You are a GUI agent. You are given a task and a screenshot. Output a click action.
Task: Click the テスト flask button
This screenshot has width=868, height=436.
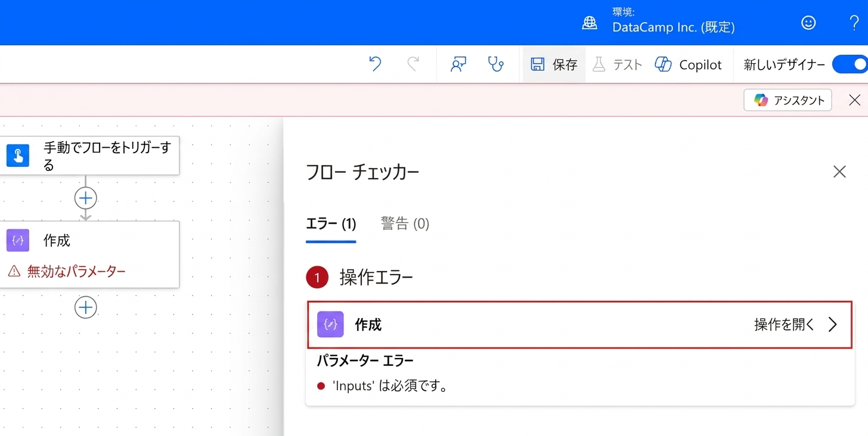click(x=617, y=64)
